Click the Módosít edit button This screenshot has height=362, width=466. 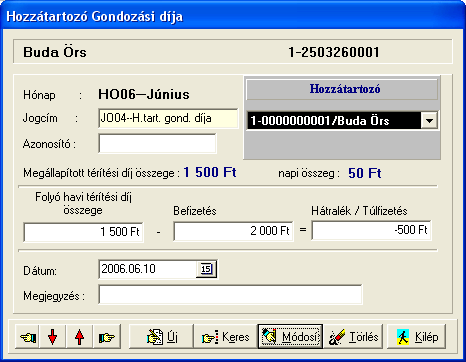290,337
